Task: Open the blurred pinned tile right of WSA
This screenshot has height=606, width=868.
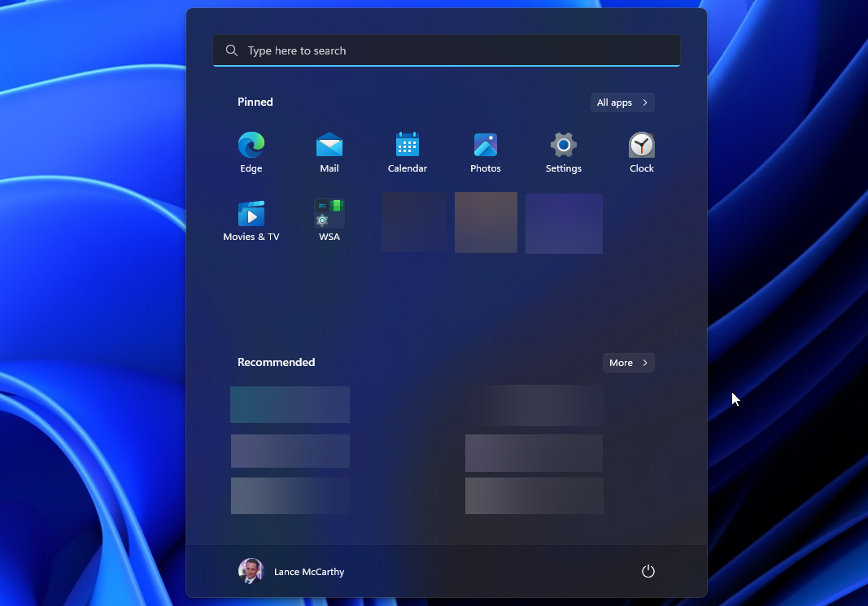Action: [x=414, y=222]
